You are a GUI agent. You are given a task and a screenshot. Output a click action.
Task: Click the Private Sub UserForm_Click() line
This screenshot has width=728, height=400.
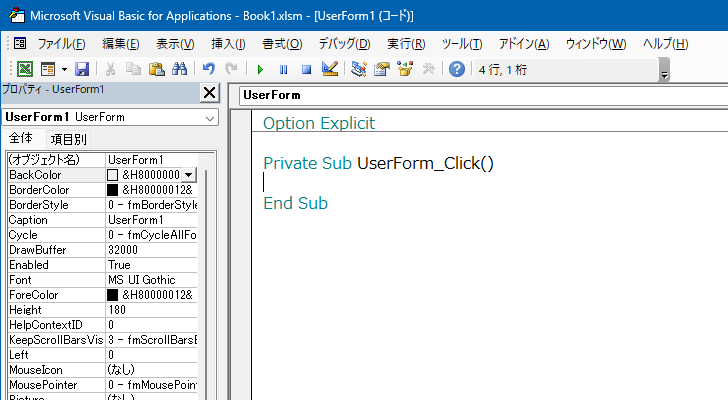(378, 163)
